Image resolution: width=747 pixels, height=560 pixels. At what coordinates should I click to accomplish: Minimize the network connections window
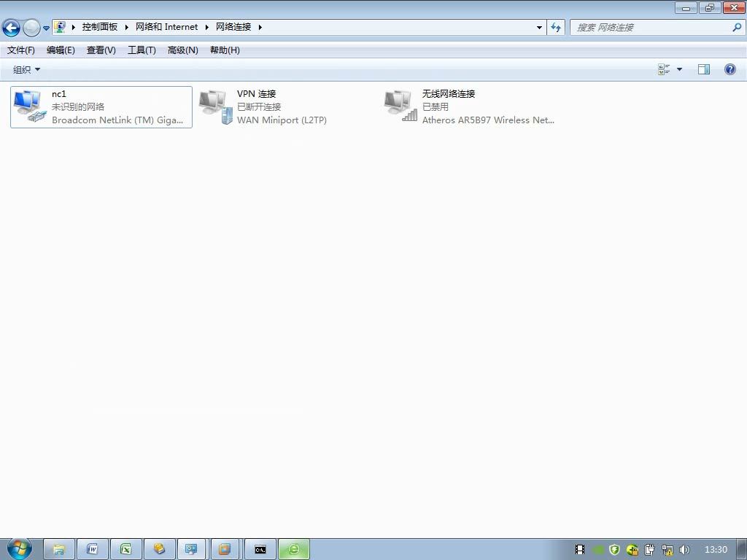(x=686, y=7)
